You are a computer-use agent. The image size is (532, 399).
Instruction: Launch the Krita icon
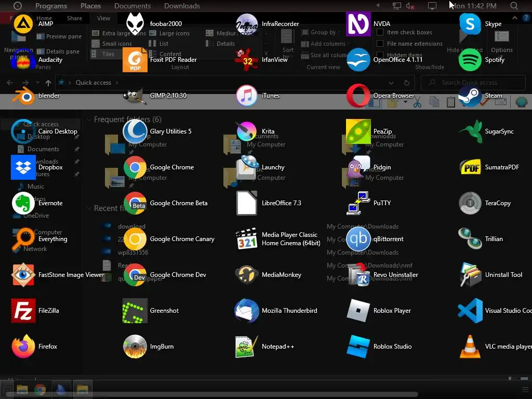tap(247, 131)
